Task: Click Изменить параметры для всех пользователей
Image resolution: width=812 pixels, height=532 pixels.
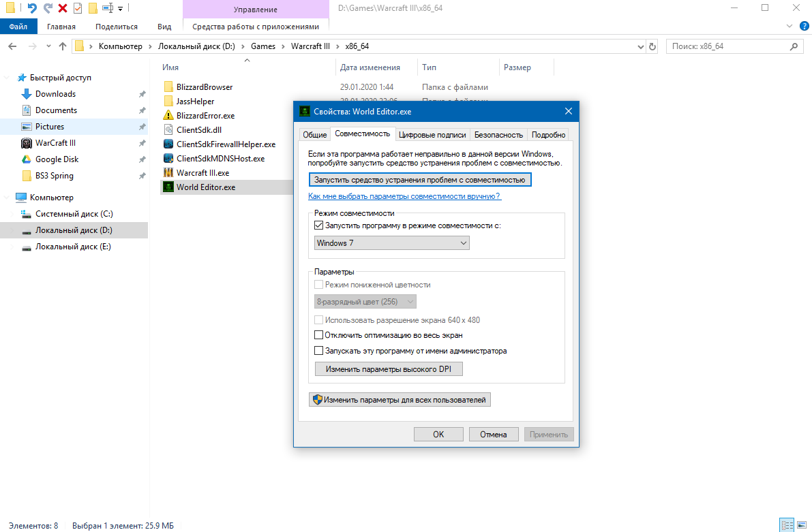Action: (400, 400)
